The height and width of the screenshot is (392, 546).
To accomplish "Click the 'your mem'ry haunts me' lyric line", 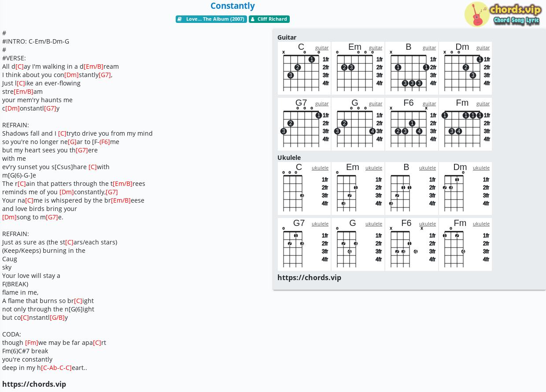I will pos(37,100).
